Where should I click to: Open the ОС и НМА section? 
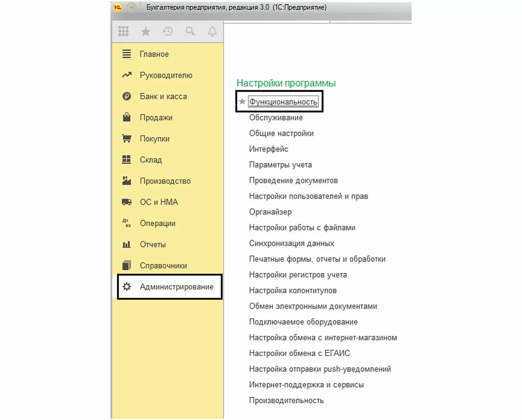(x=167, y=202)
